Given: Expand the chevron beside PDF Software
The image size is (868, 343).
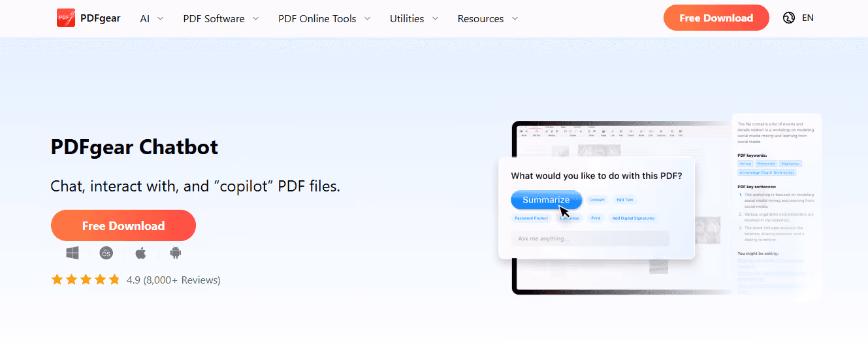Looking at the screenshot, I should point(255,18).
